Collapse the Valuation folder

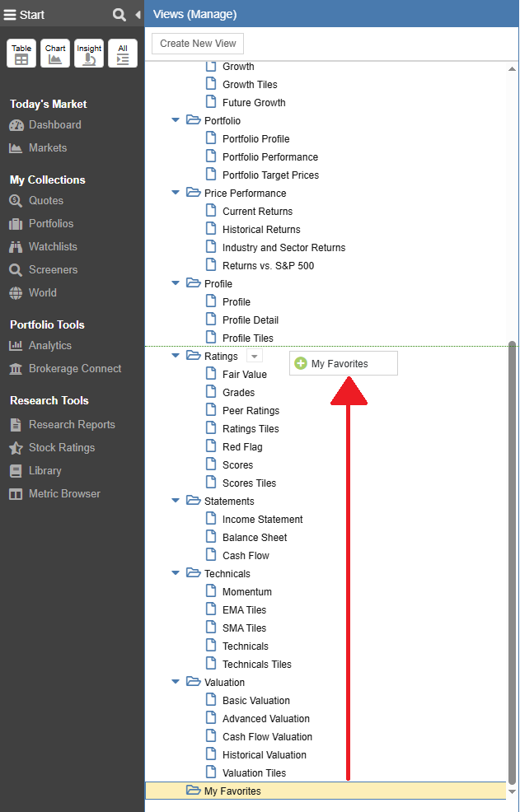pyautogui.click(x=176, y=682)
